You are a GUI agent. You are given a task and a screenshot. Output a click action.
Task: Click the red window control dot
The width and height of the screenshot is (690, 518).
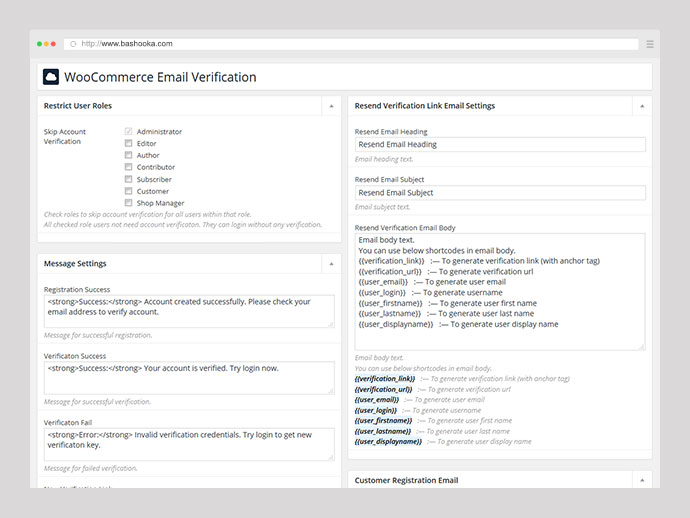[53, 44]
